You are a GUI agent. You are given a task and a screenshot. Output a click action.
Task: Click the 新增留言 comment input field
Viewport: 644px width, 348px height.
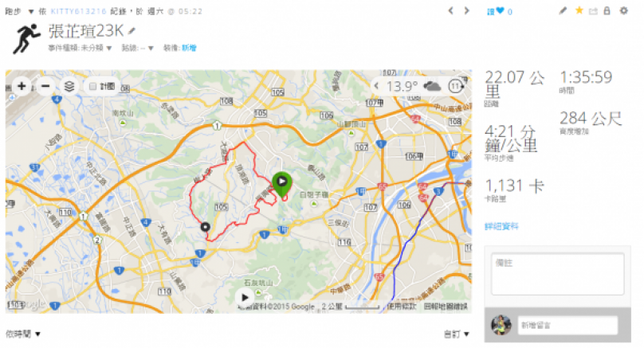coord(567,325)
